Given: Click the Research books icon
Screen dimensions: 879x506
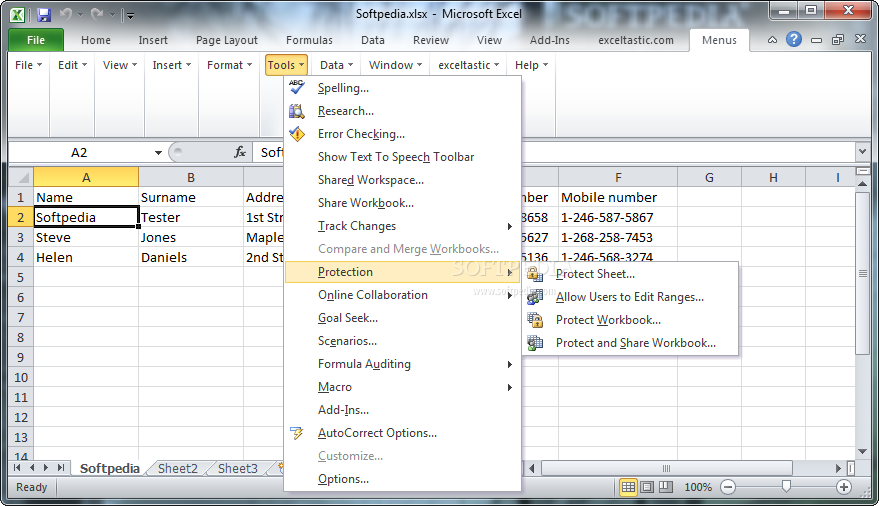Looking at the screenshot, I should [297, 111].
